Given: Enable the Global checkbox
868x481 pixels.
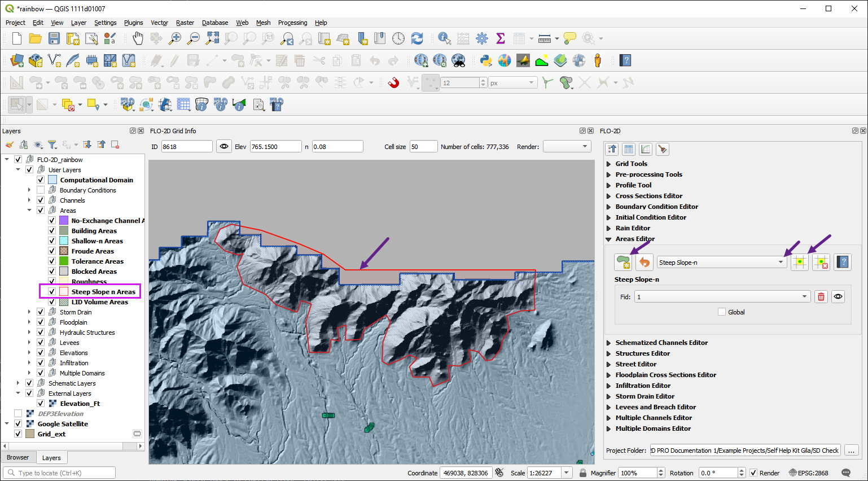Looking at the screenshot, I should pyautogui.click(x=722, y=312).
